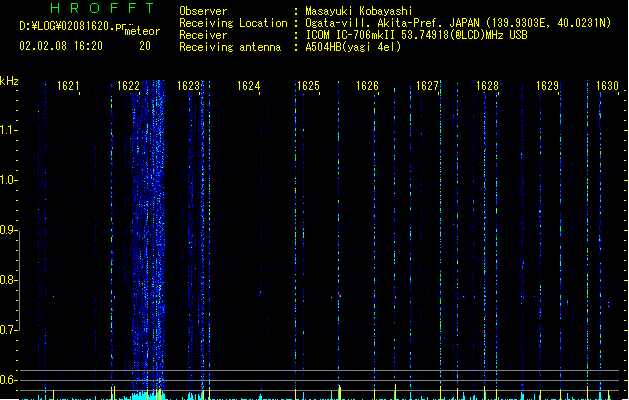This screenshot has height=400, width=629.
Task: Click the 1624 time marker
Action: point(248,86)
